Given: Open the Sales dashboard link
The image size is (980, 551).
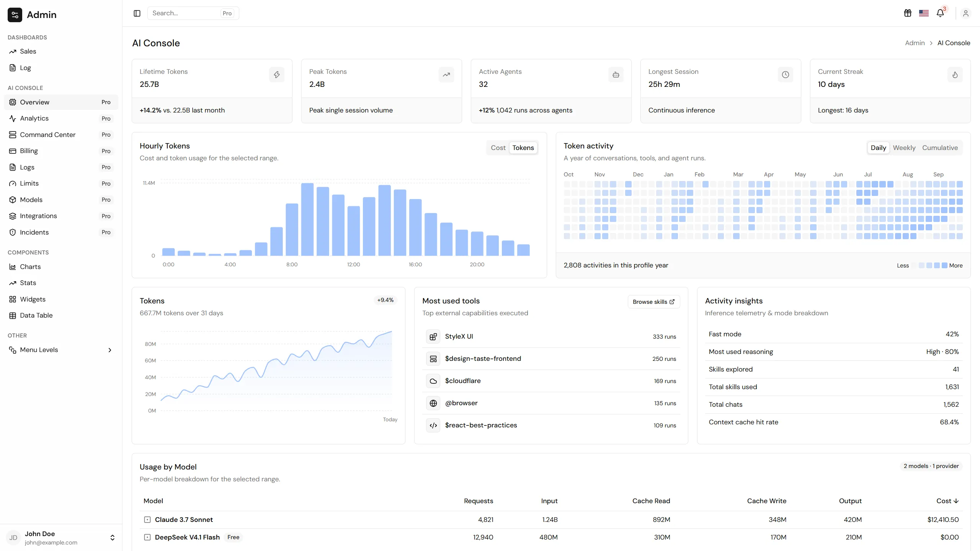Looking at the screenshot, I should click(61, 51).
